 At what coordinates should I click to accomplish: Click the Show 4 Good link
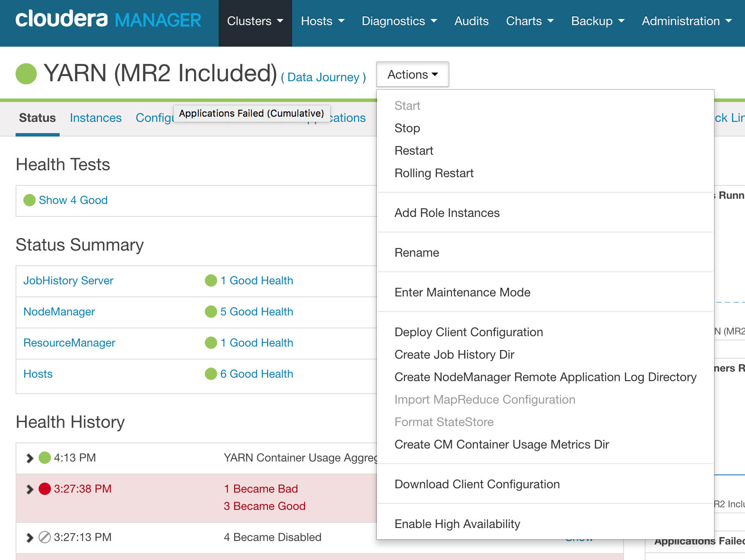[73, 200]
